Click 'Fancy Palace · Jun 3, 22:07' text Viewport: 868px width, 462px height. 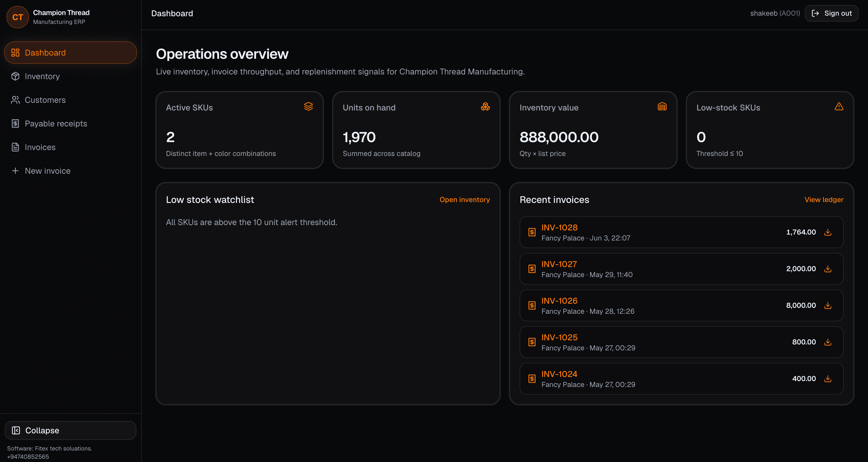[x=586, y=238]
